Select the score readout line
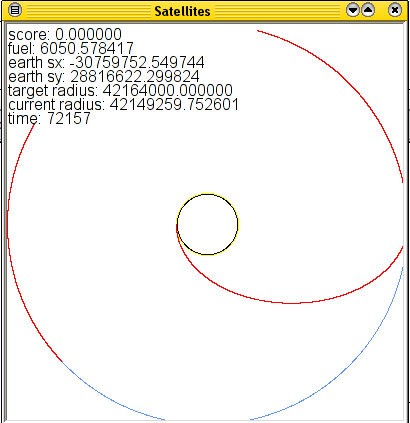 coord(65,34)
